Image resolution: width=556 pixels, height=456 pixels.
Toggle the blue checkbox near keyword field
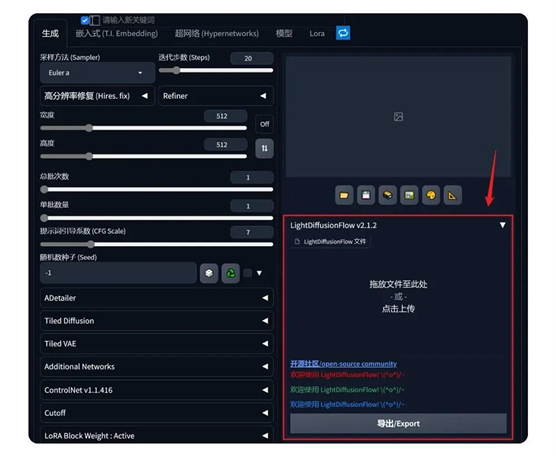pos(84,20)
